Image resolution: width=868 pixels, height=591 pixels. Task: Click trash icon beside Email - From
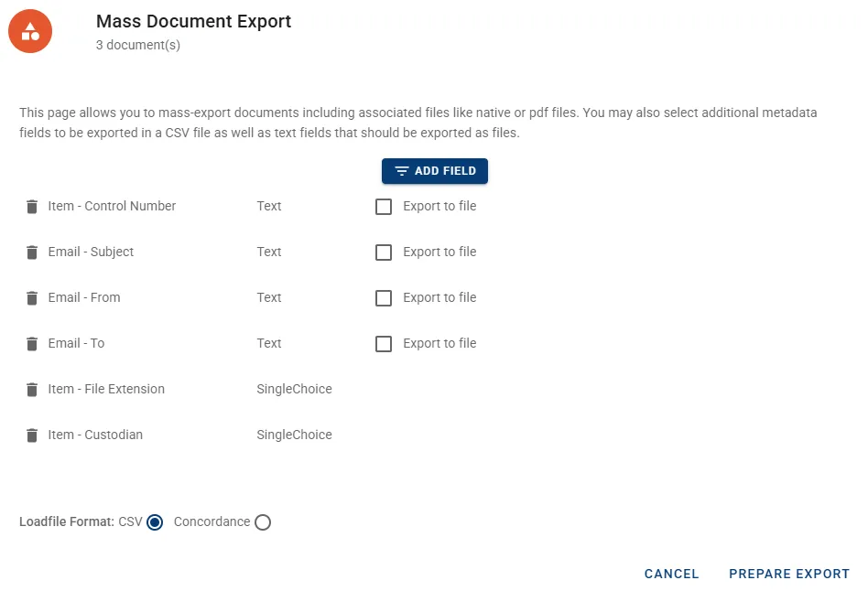(x=32, y=298)
